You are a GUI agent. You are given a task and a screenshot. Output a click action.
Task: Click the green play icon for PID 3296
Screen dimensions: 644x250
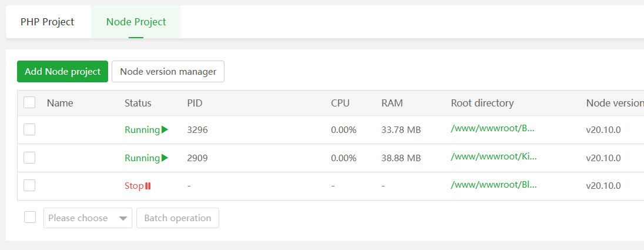pos(165,130)
